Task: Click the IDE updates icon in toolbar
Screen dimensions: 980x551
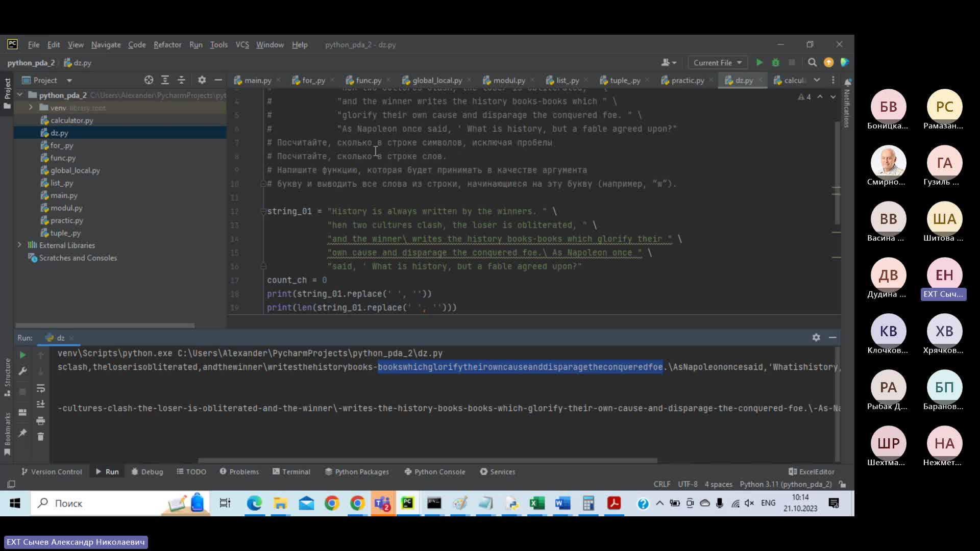Action: pos(828,62)
